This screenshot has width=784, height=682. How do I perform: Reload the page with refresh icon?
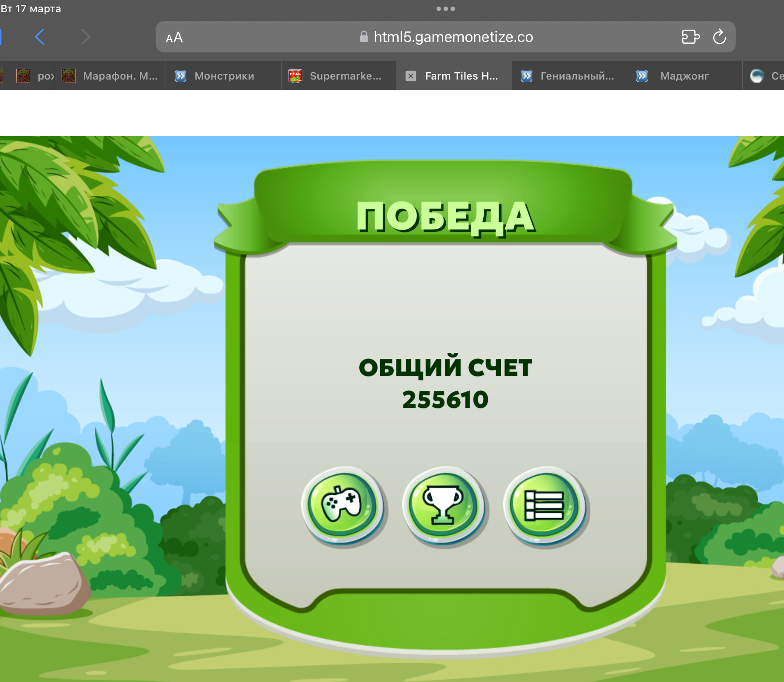719,37
